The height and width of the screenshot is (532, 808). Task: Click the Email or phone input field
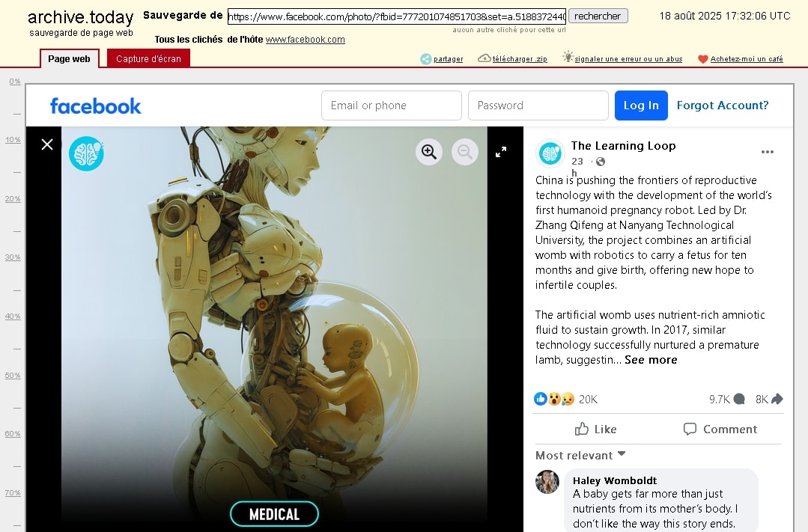pos(391,105)
